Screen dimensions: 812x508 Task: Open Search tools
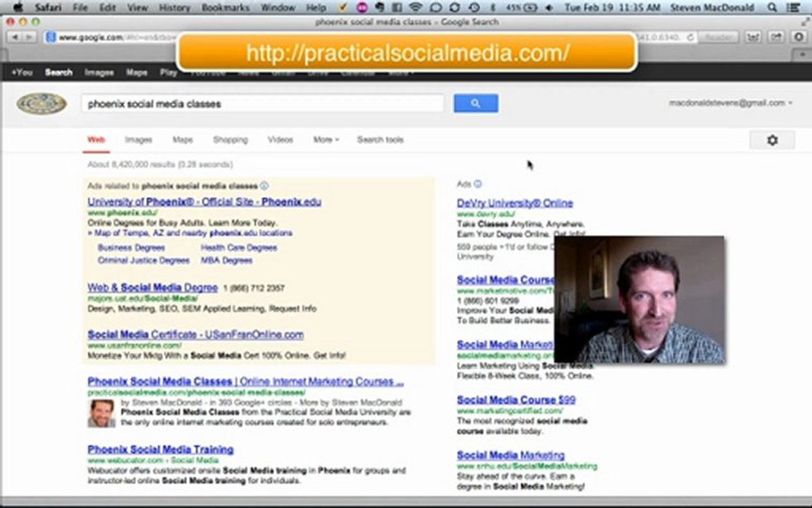click(x=380, y=140)
